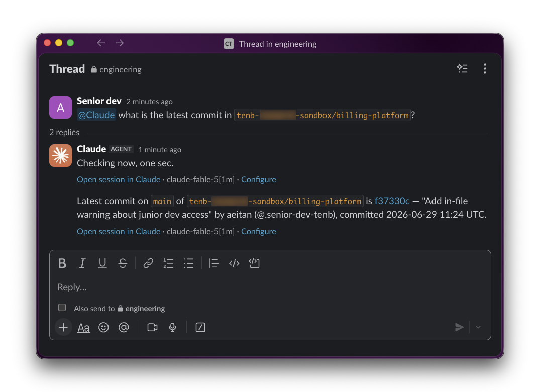Click the CT workspace icon in title bar
The image size is (540, 392).
coord(229,44)
